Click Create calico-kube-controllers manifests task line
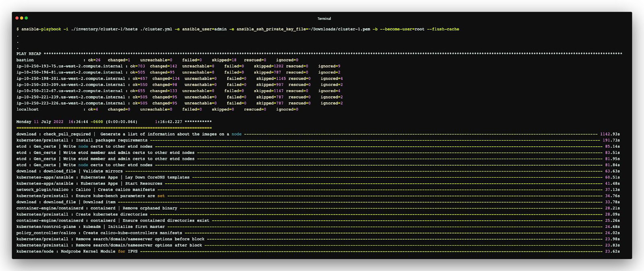The image size is (644, 271). point(318,233)
